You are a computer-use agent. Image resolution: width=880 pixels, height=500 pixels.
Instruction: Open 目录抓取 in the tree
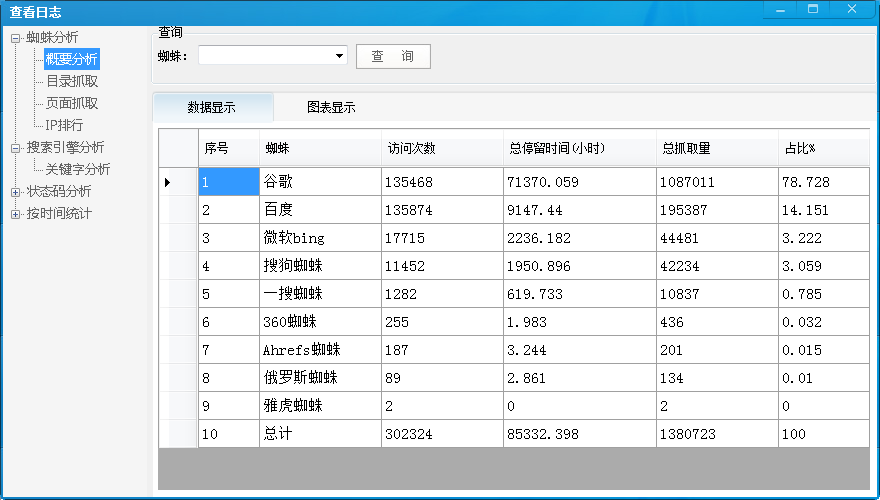[72, 81]
